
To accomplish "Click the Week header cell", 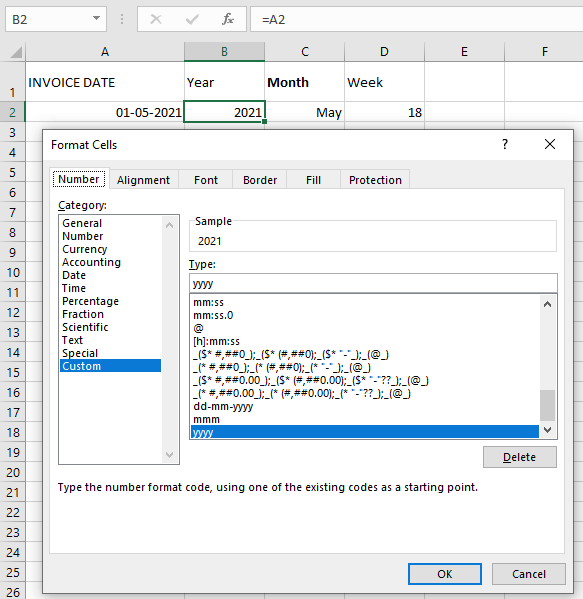I will [x=384, y=82].
